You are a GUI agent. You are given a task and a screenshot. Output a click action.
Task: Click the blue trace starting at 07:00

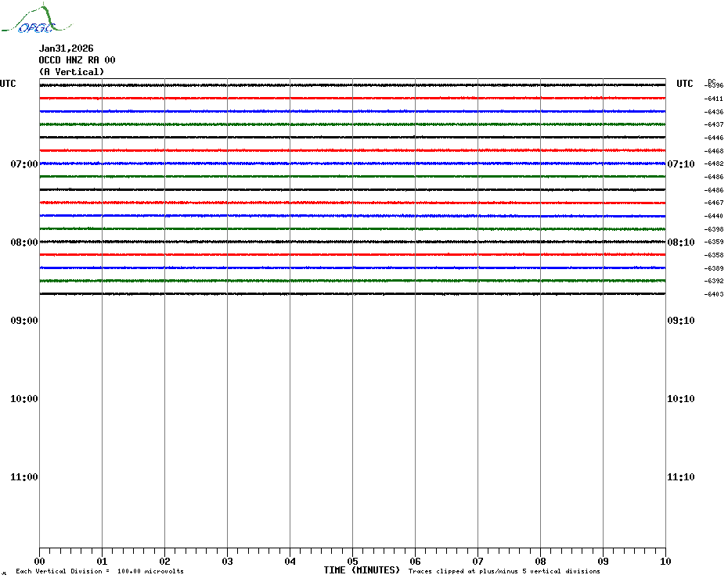(352, 163)
